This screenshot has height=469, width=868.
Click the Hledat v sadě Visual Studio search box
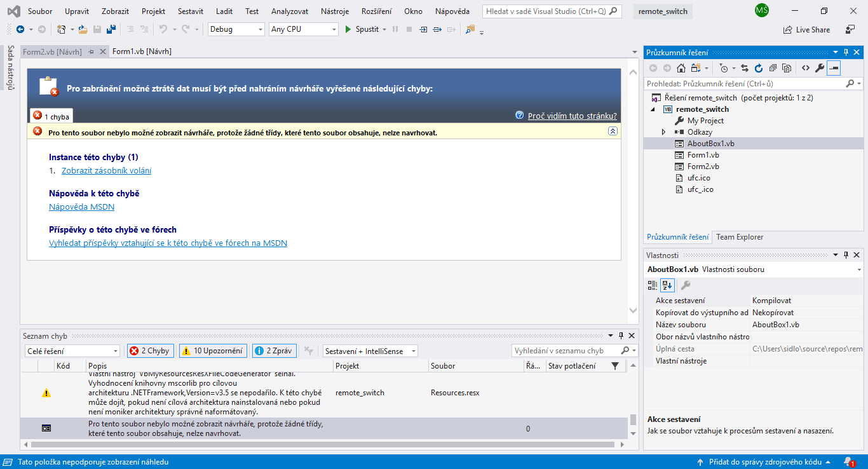(552, 11)
